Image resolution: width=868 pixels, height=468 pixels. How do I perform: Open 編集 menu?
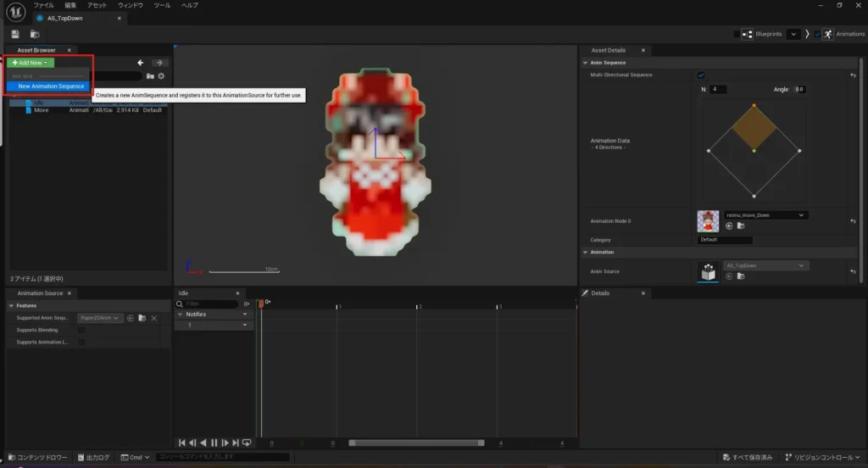point(70,5)
